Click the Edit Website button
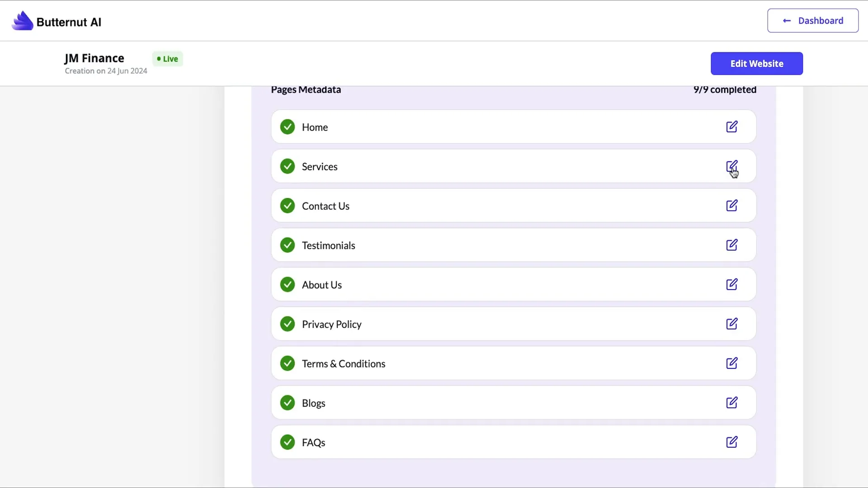This screenshot has width=868, height=488. tap(756, 63)
